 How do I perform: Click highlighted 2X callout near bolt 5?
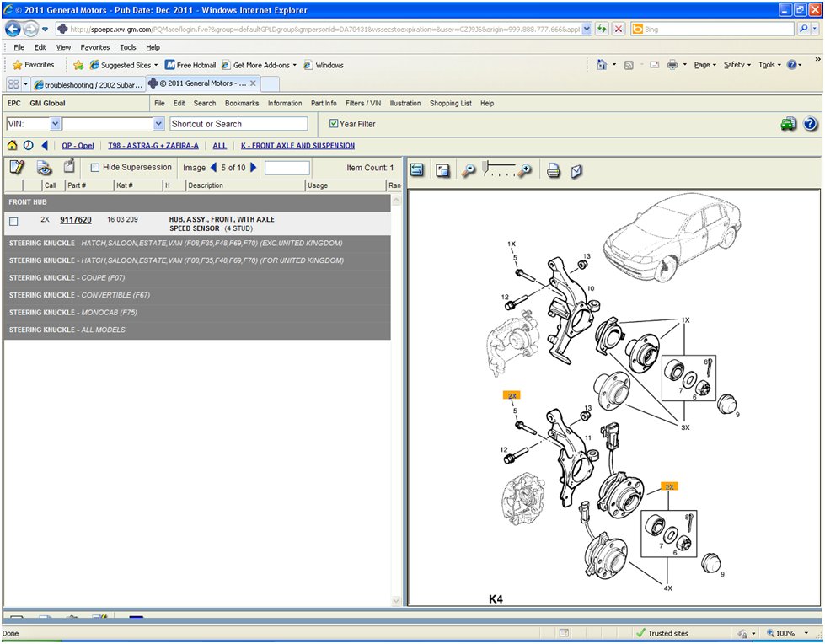pos(512,395)
